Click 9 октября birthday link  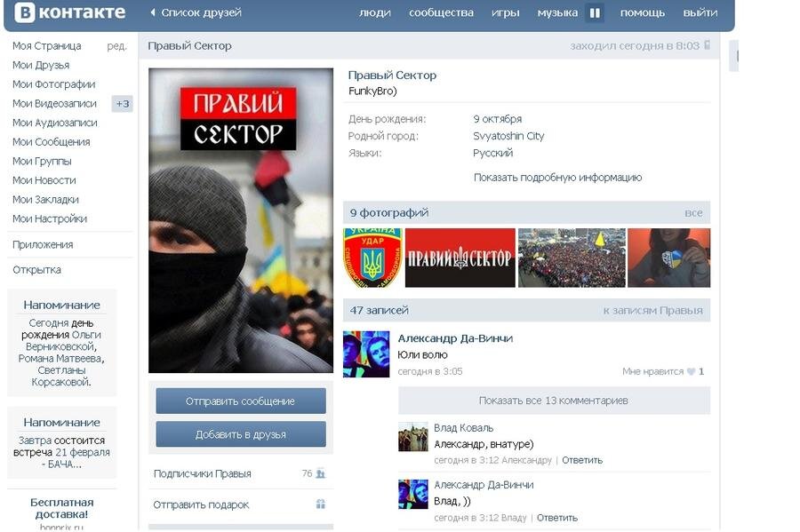pos(497,119)
